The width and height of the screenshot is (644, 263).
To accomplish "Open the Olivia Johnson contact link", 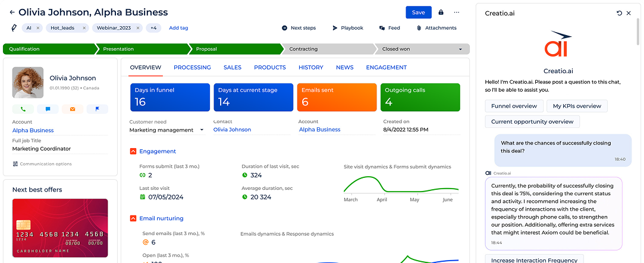I will tap(232, 130).
